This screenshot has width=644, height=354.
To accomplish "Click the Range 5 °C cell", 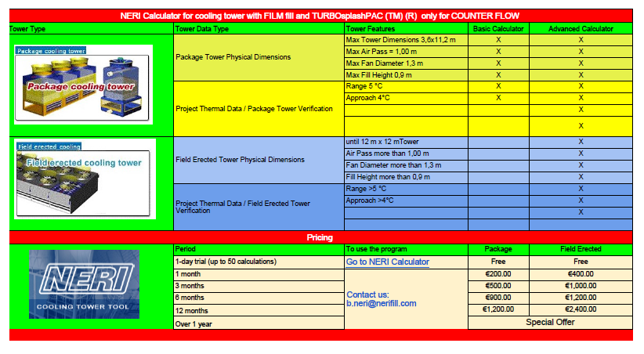I will click(406, 87).
